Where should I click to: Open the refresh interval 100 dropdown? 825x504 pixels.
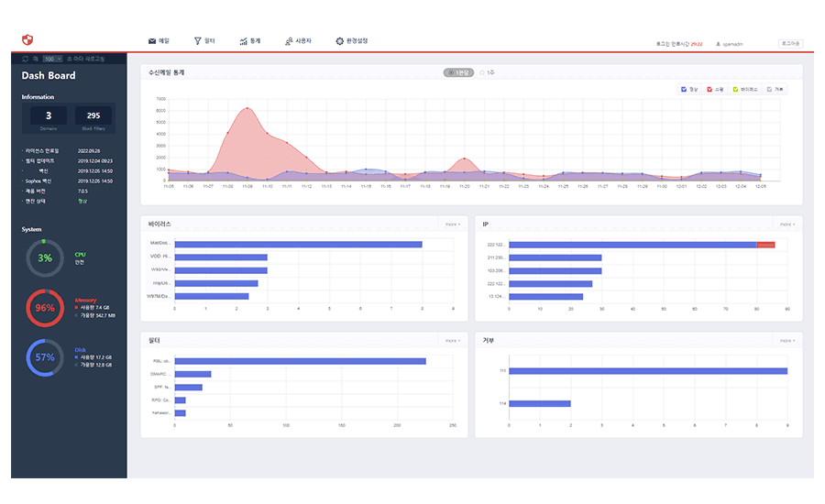52,59
